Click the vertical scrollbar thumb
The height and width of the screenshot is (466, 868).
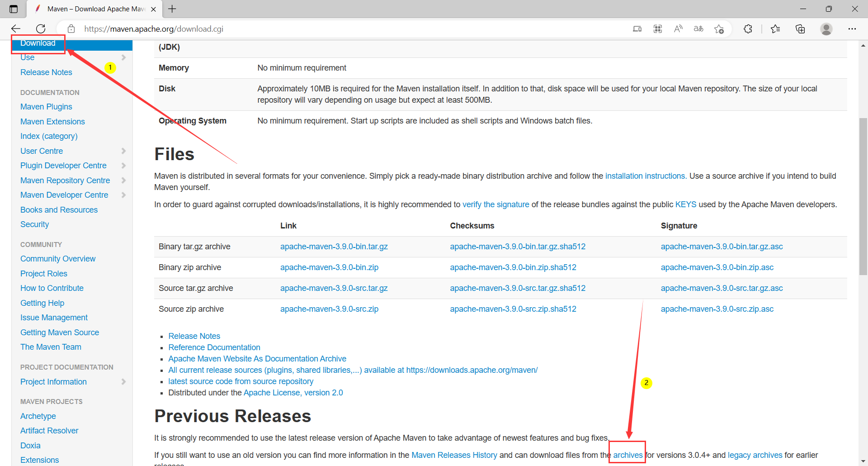[x=863, y=196]
